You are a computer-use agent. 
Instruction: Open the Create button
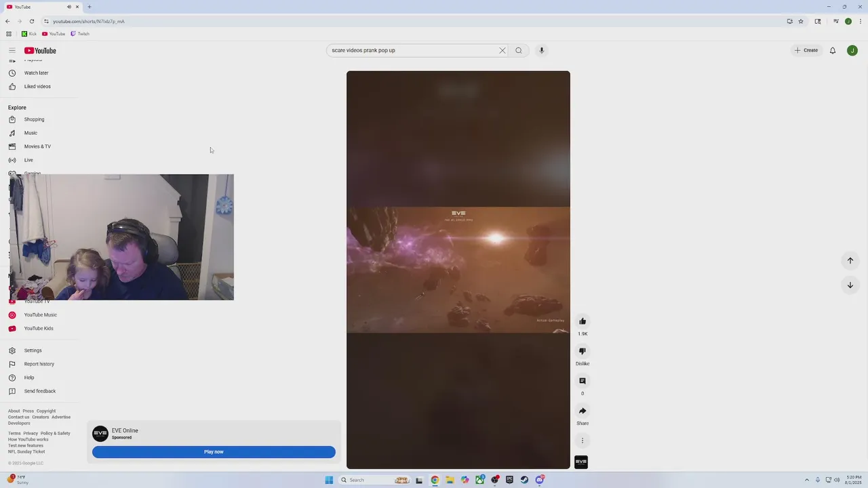806,50
